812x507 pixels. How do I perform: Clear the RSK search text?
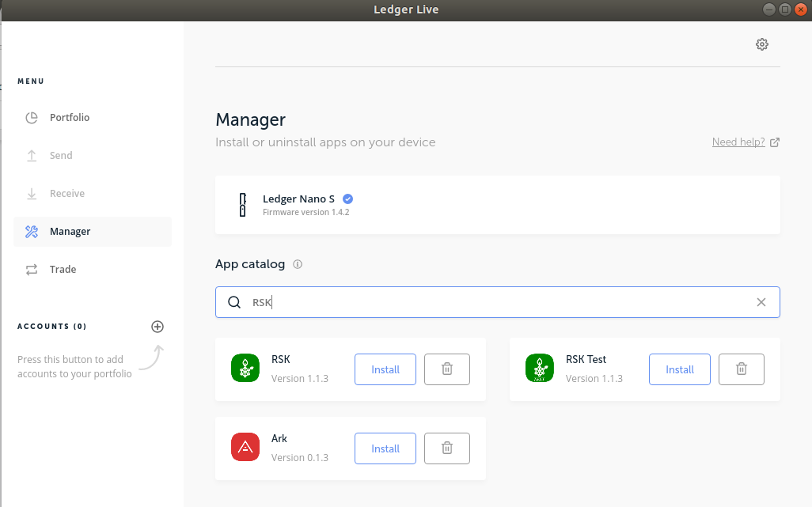(x=761, y=302)
